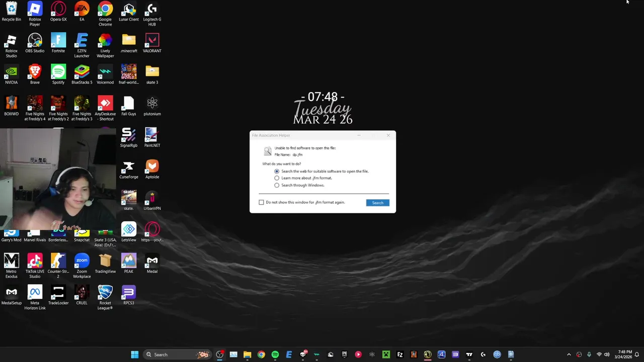This screenshot has width=644, height=362.
Task: Select the plutonium desktop icon
Action: [152, 107]
